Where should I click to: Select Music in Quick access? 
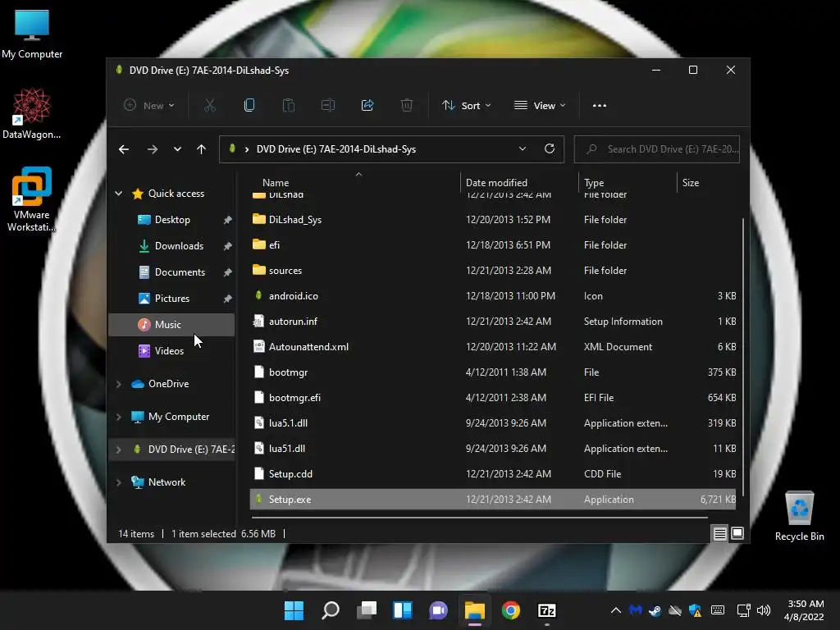click(x=171, y=325)
